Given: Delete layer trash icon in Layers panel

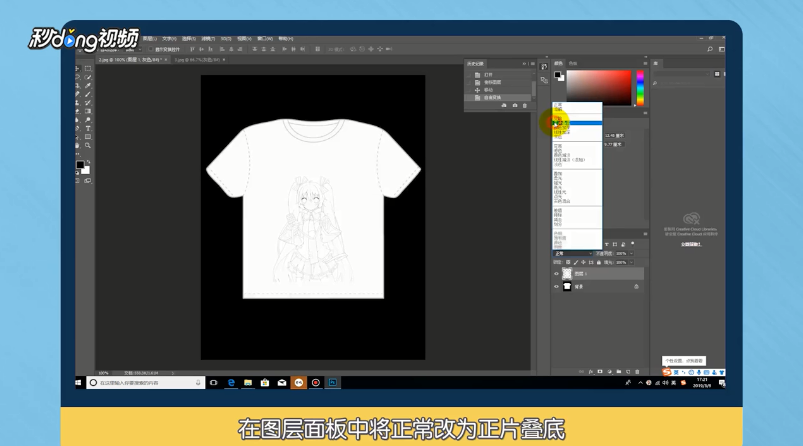Looking at the screenshot, I should tap(637, 372).
